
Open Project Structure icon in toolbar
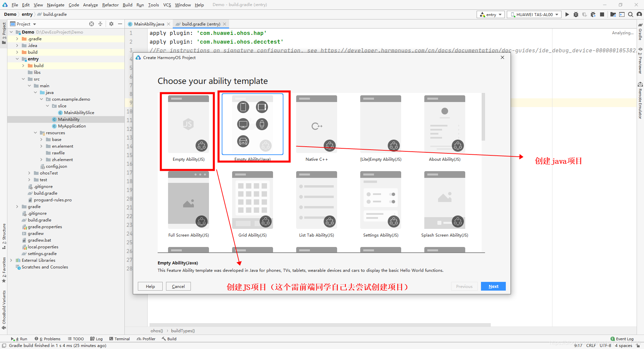pyautogui.click(x=613, y=14)
